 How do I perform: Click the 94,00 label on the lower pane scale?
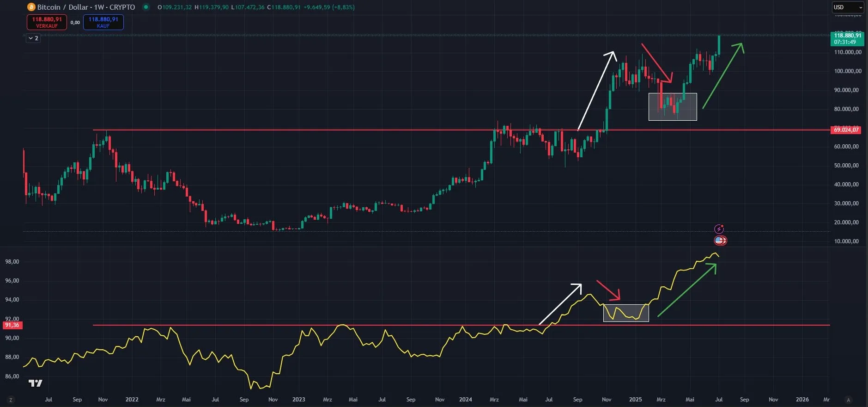pyautogui.click(x=12, y=300)
